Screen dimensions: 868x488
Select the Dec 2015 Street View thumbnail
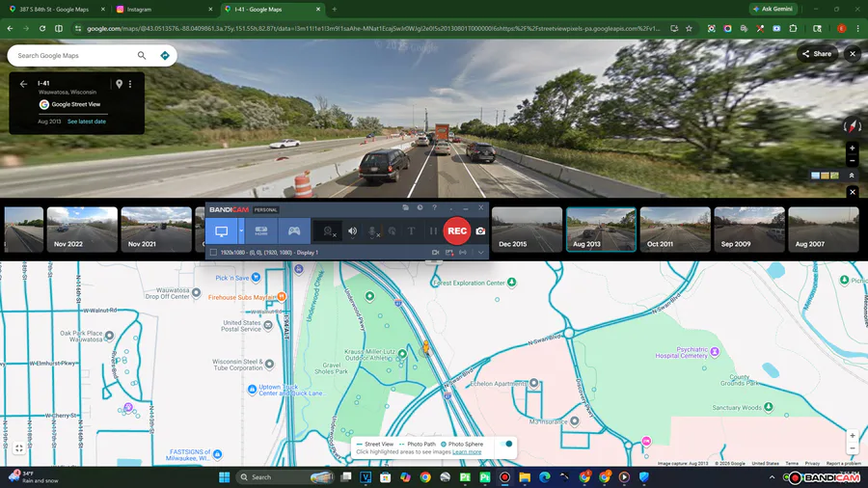click(x=527, y=230)
